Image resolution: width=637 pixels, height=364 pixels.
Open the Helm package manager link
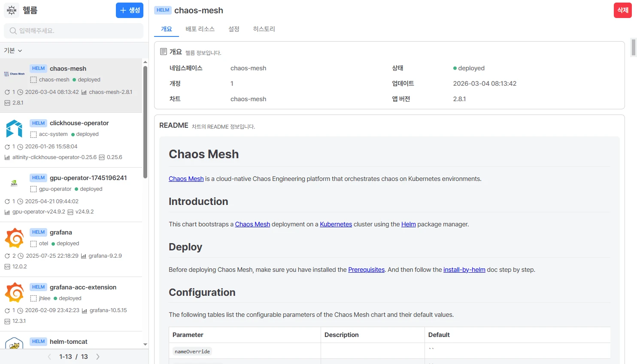[x=409, y=224]
